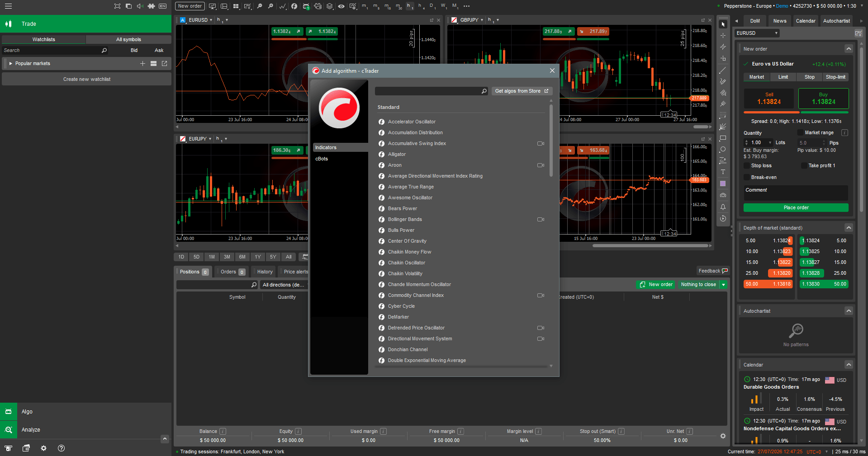
Task: Select the rectangle shape tool
Action: 723,138
